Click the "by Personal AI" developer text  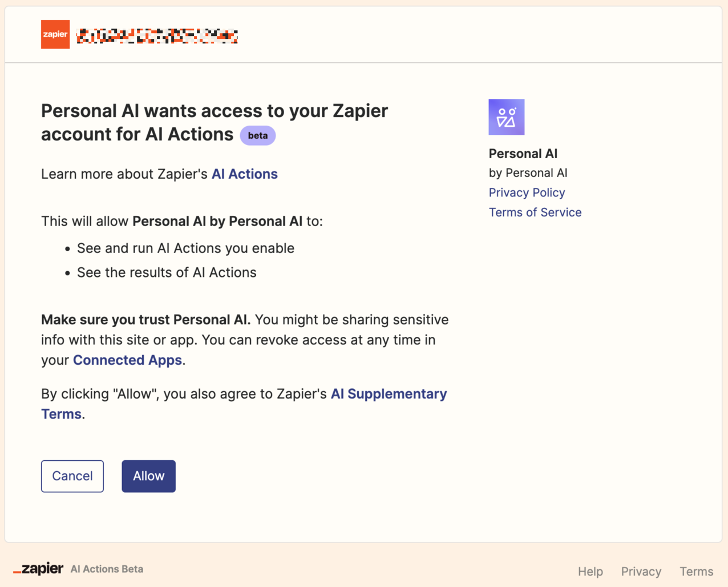(x=528, y=173)
